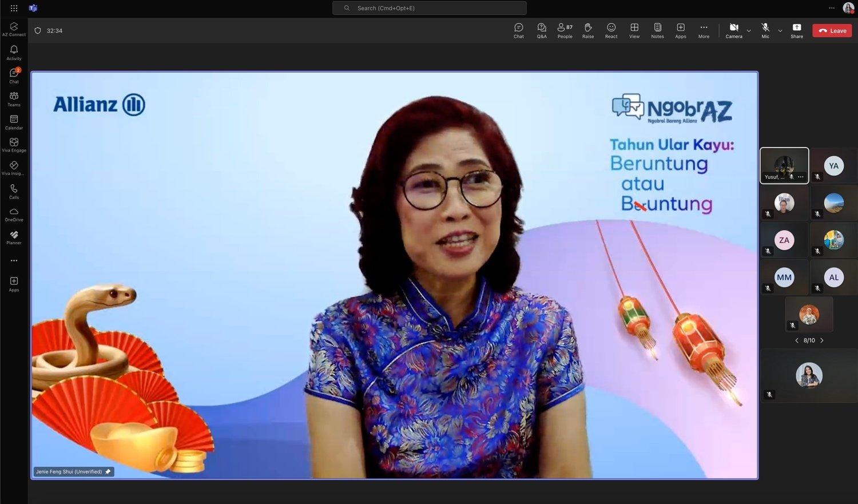Click the Share screen icon
The height and width of the screenshot is (504, 858).
coord(796,30)
